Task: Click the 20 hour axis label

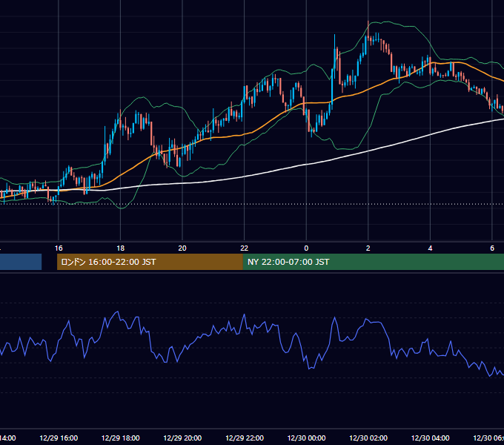Action: click(182, 248)
